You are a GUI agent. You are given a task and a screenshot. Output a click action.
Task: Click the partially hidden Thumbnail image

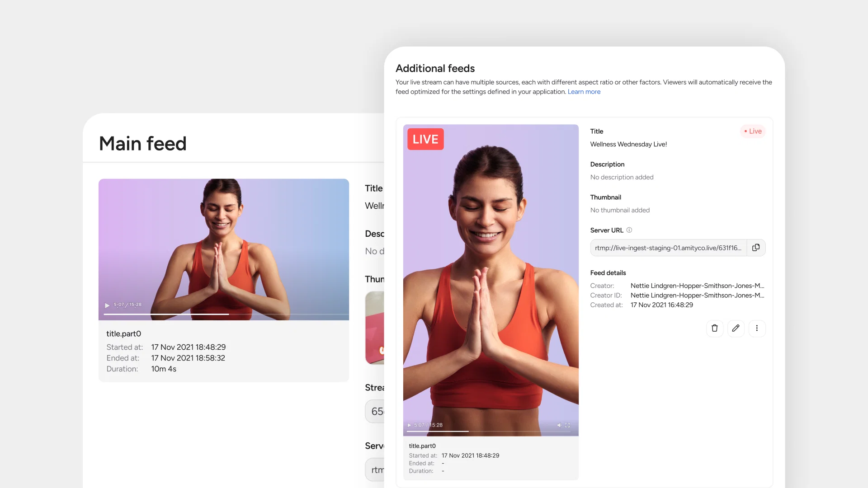pyautogui.click(x=375, y=328)
